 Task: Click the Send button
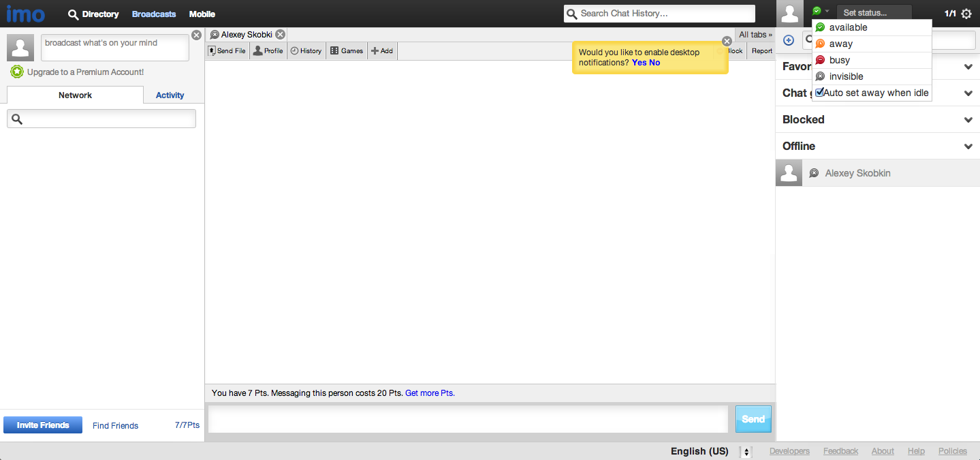(x=753, y=419)
